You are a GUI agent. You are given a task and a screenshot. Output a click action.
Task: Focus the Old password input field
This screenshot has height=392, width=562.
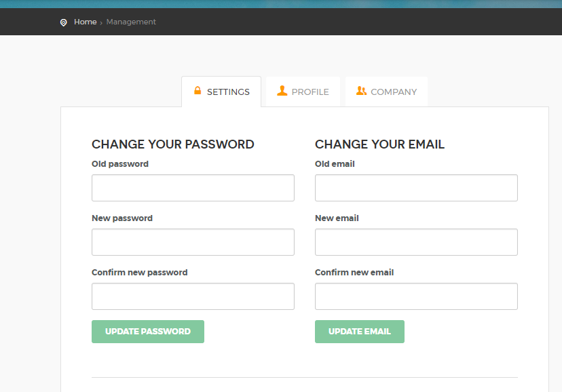(193, 188)
